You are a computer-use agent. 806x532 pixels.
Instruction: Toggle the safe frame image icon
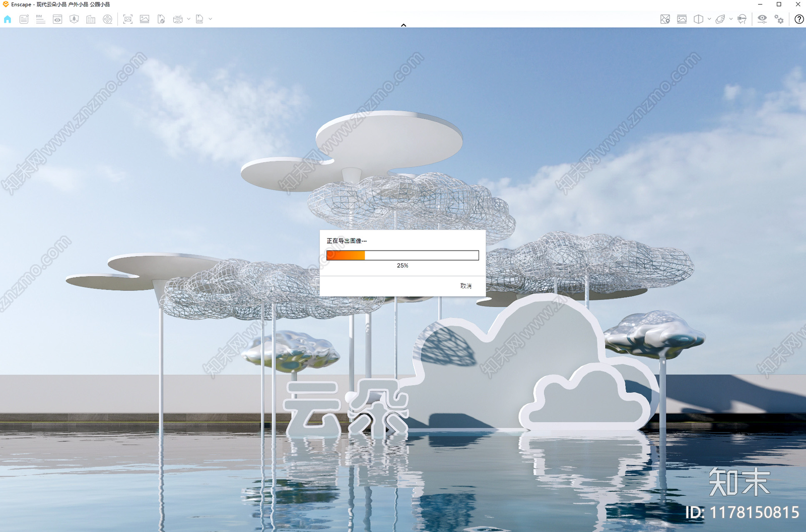[682, 19]
